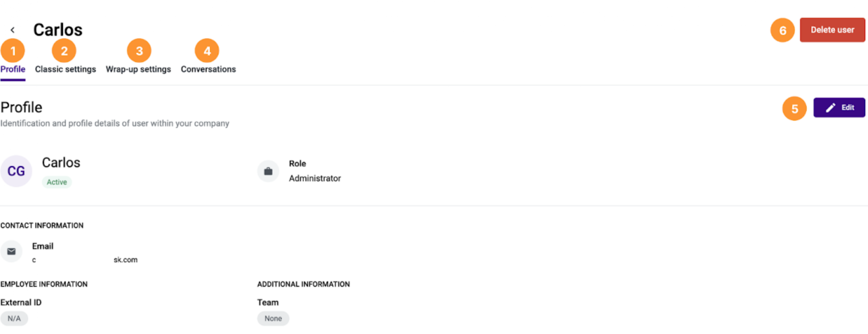Click orange marker number 2
868x334 pixels.
[64, 51]
